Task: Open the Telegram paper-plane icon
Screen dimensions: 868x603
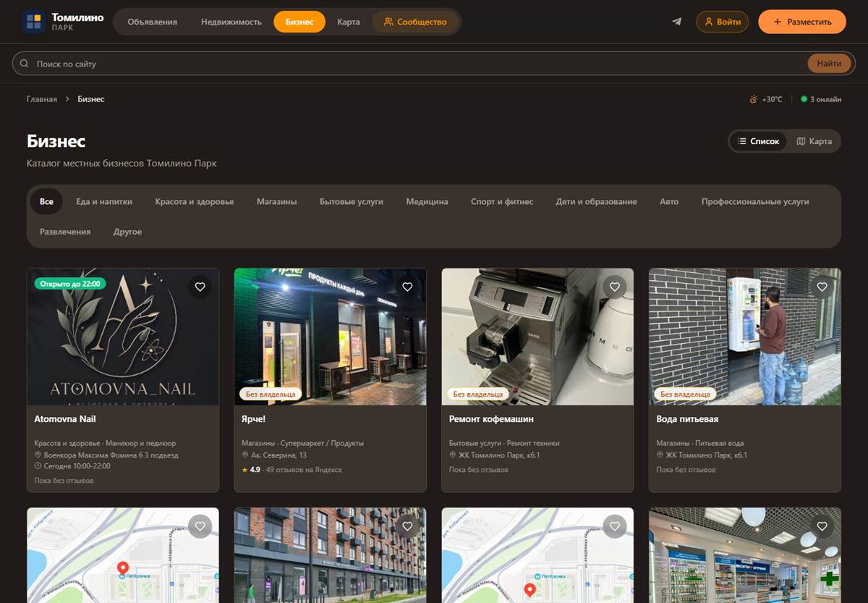Action: tap(676, 22)
